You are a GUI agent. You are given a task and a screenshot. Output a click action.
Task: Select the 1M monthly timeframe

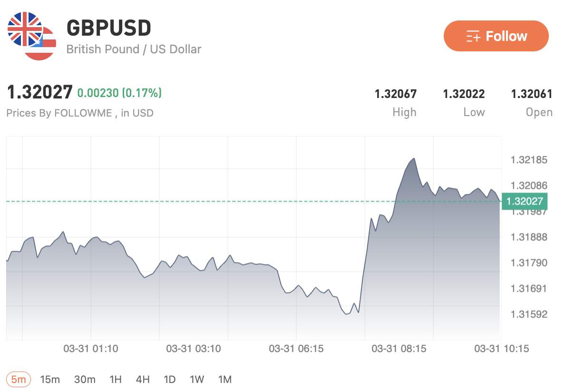(x=224, y=379)
